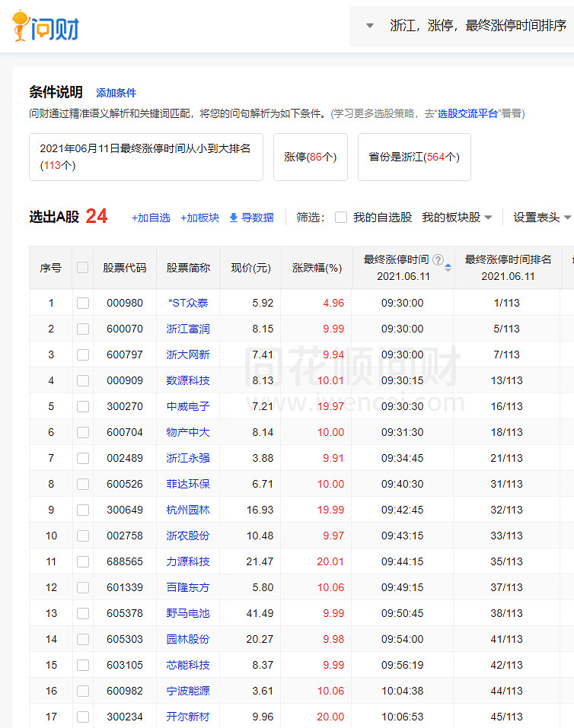Open stock 物产中大 link
This screenshot has width=574, height=728.
point(188,432)
